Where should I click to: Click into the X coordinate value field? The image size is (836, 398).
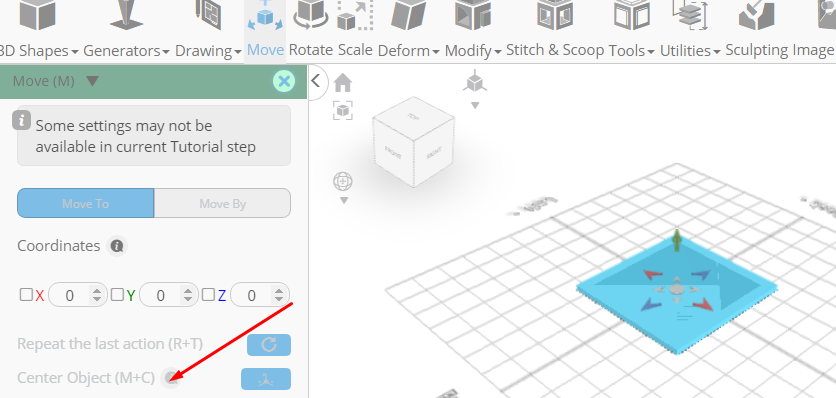point(70,295)
